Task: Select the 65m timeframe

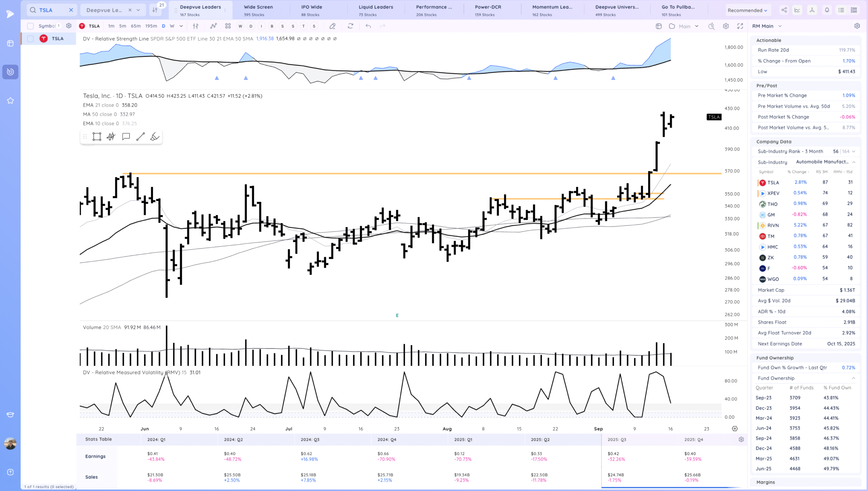Action: tap(136, 26)
